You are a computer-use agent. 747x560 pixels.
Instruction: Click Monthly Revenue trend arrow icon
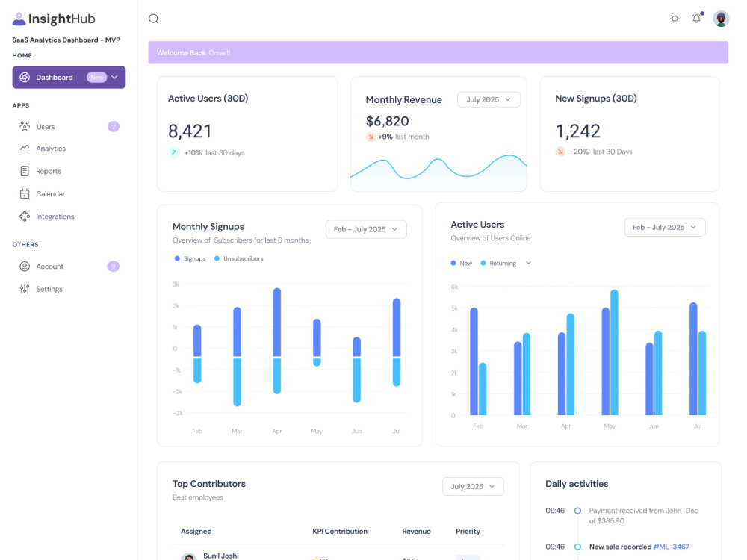(x=371, y=137)
